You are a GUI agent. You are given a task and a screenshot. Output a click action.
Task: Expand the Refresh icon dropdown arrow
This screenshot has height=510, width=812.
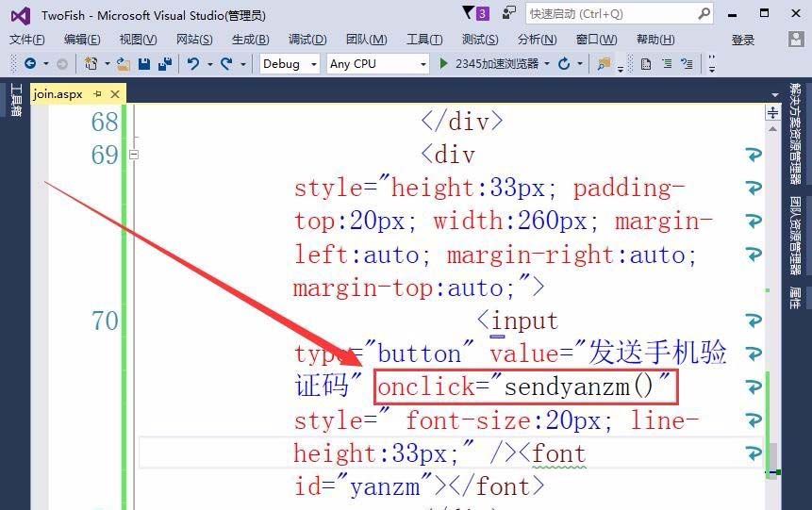[579, 64]
